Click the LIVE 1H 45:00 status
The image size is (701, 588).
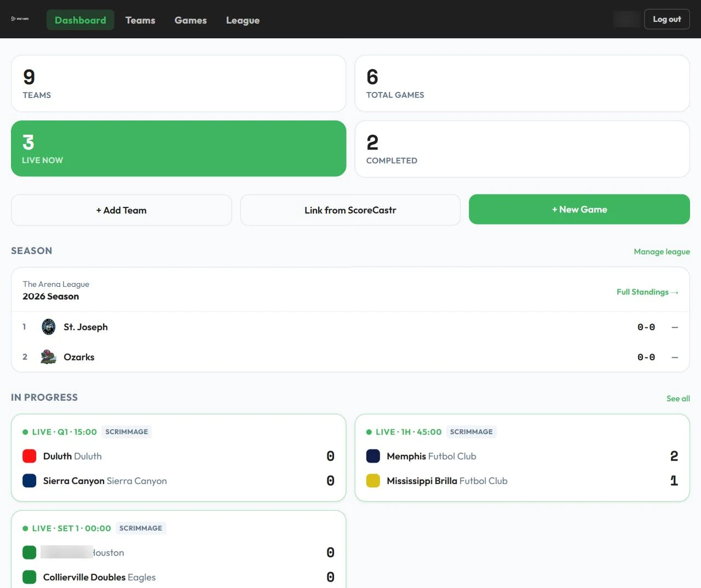(404, 432)
